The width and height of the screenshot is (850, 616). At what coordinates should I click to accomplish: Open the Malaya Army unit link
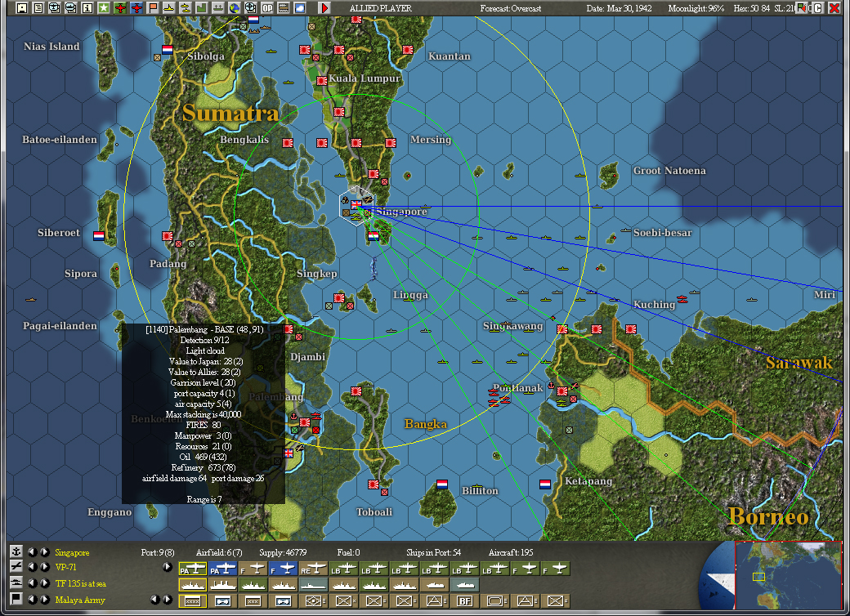coord(80,600)
